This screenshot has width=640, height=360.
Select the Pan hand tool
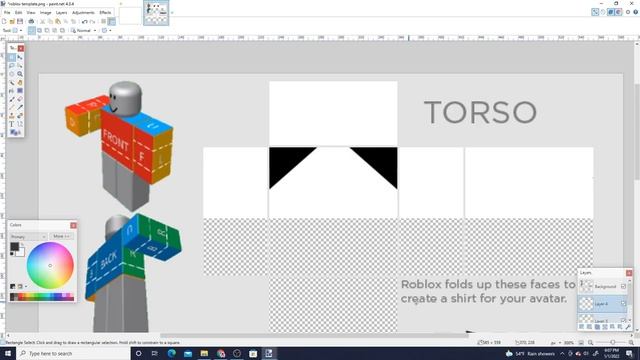[20, 82]
